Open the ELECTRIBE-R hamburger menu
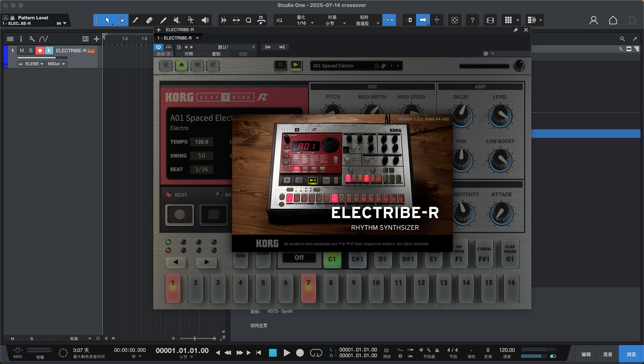 (166, 65)
